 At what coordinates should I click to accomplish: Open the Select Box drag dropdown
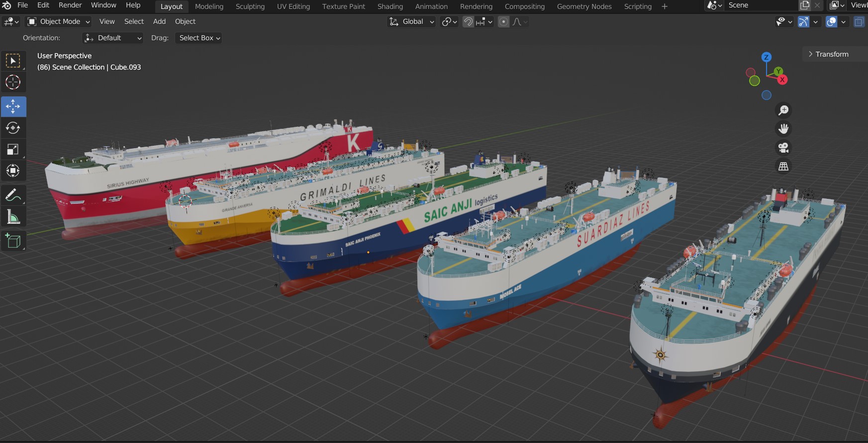tap(198, 38)
